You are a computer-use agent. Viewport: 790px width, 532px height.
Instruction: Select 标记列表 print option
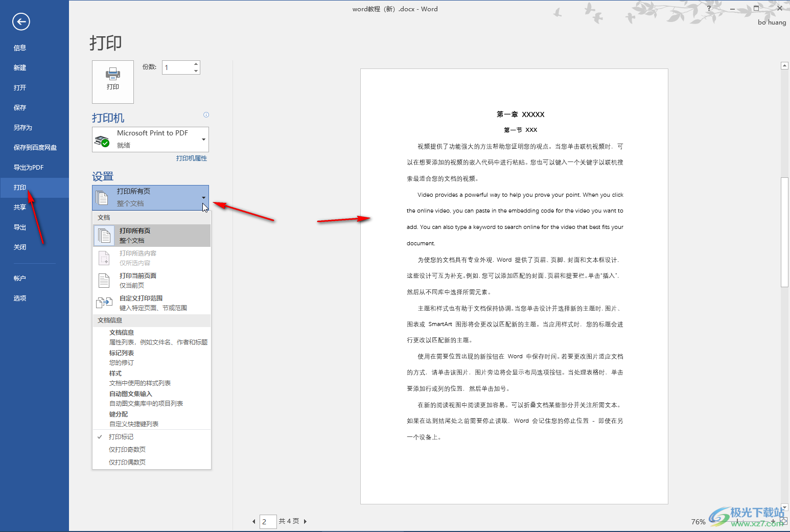[x=152, y=358]
